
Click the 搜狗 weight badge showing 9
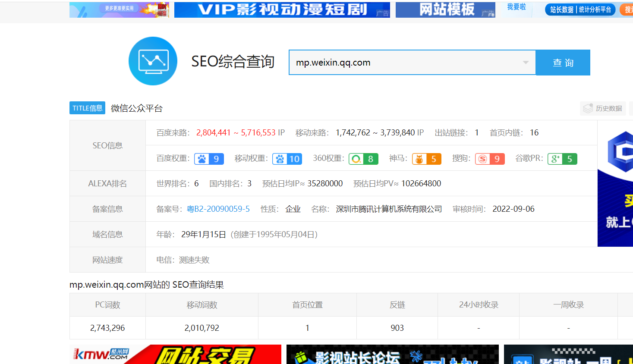[490, 159]
